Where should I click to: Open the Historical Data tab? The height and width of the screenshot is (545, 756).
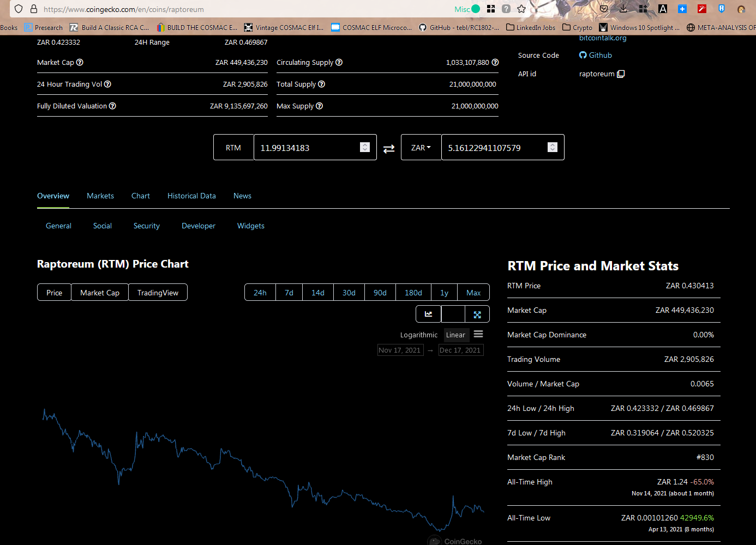pyautogui.click(x=191, y=196)
